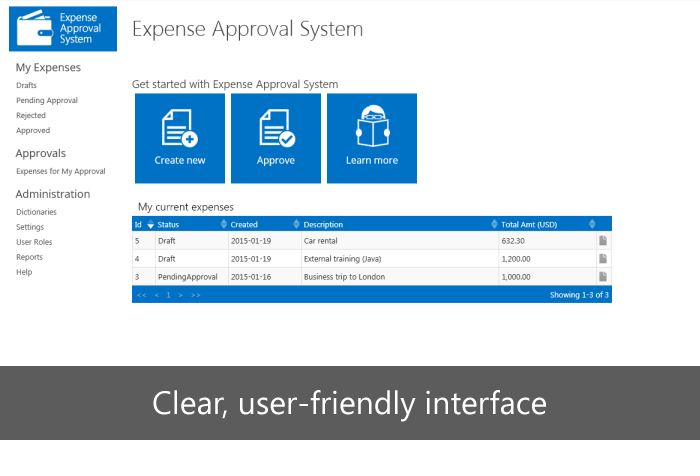
Task: Open the Learn more tile
Action: pos(372,138)
